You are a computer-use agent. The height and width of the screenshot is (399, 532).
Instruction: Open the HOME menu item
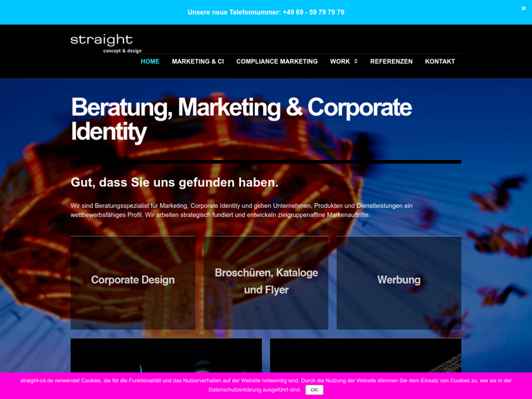tap(150, 62)
